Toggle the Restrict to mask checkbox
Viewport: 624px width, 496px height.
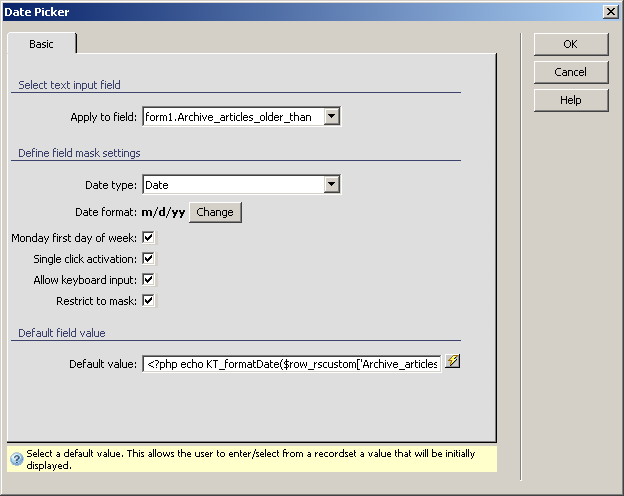(x=148, y=301)
